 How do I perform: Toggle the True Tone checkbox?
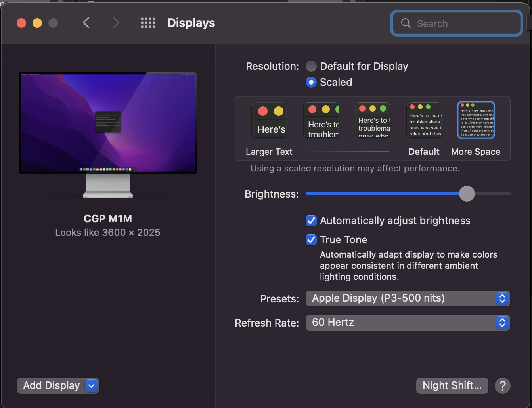click(x=311, y=240)
